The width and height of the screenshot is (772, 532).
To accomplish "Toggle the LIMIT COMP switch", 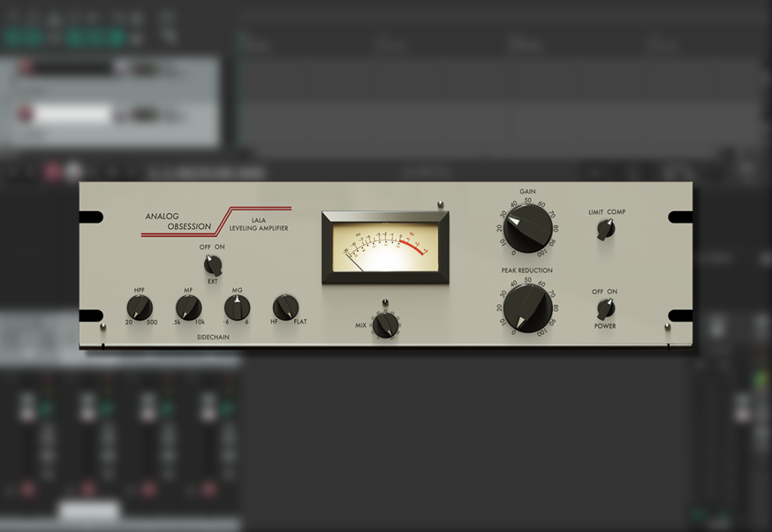I will tap(606, 229).
